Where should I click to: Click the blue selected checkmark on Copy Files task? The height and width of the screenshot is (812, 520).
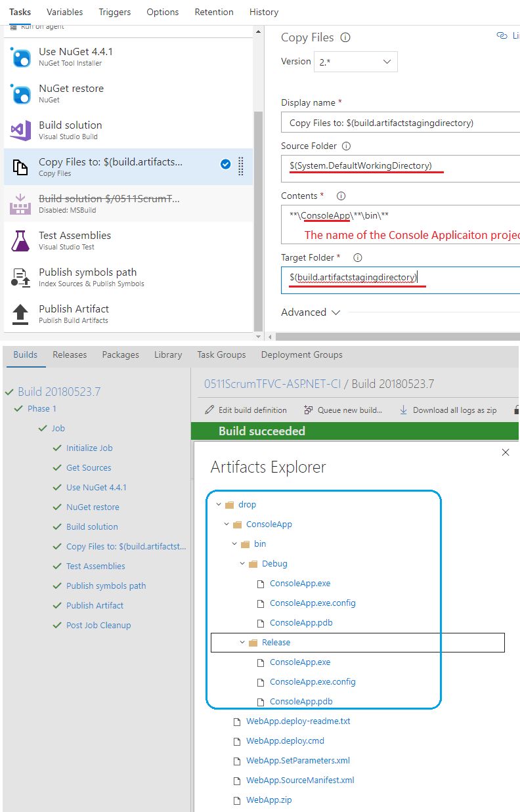pos(225,165)
